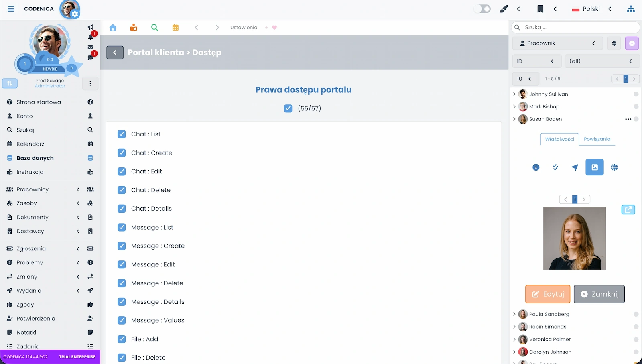The height and width of the screenshot is (364, 642).
Task: Toggle the dark mode switch
Action: click(x=482, y=9)
